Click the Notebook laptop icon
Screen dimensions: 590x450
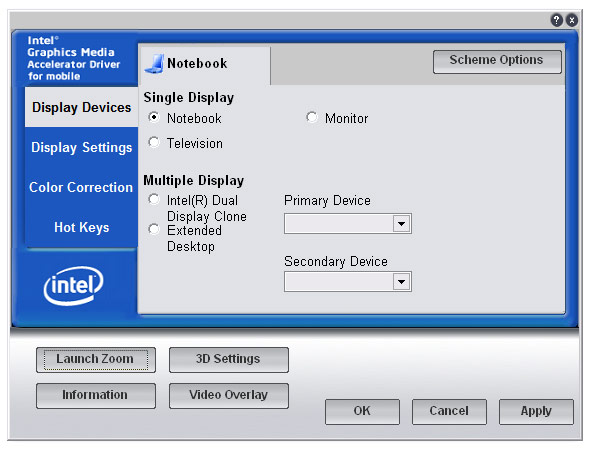point(155,64)
